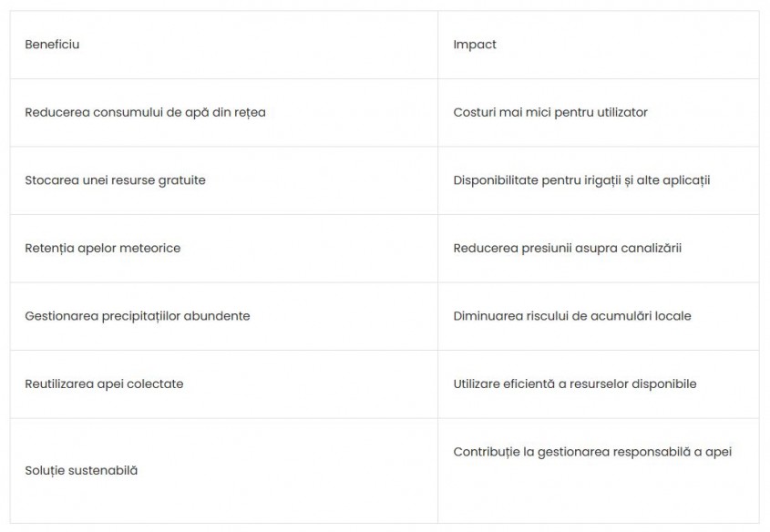The height and width of the screenshot is (532, 770).
Task: Click Utilizare eficientă a resurselor disponibile
Action: (575, 384)
